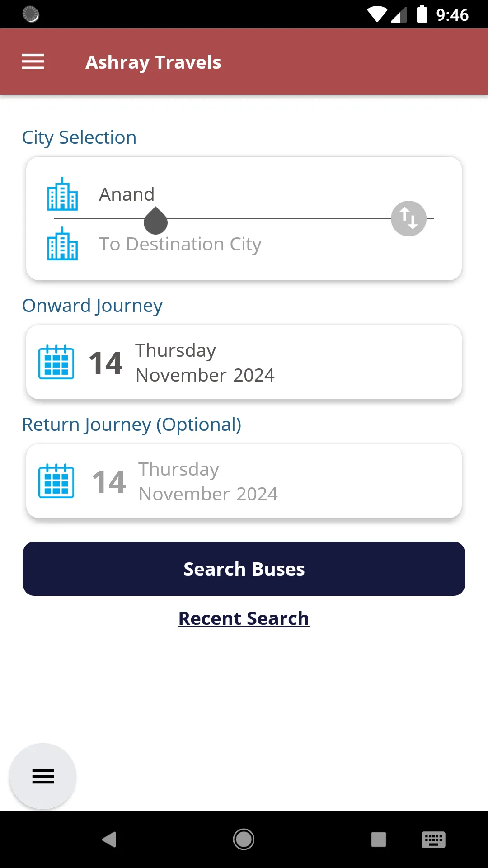The image size is (488, 868).
Task: Tap the Return Journey calendar icon
Action: pyautogui.click(x=56, y=481)
